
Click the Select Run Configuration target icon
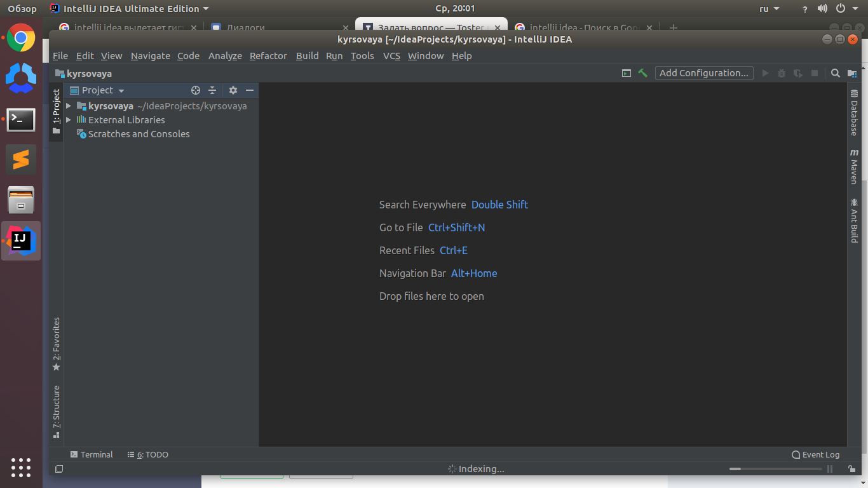coord(627,73)
